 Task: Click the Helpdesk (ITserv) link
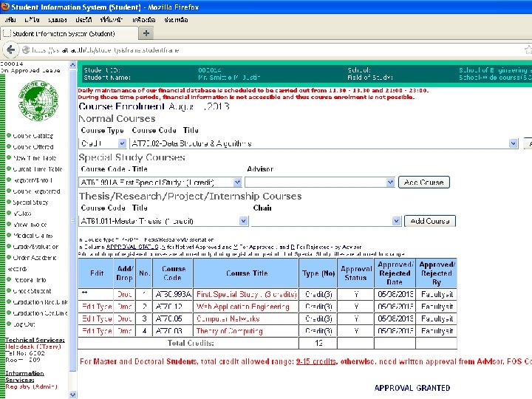pos(33,347)
